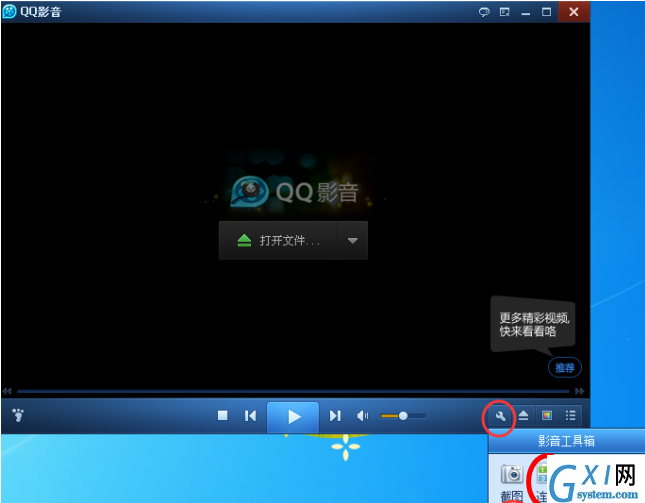
Task: Skip to the next track
Action: tap(335, 416)
